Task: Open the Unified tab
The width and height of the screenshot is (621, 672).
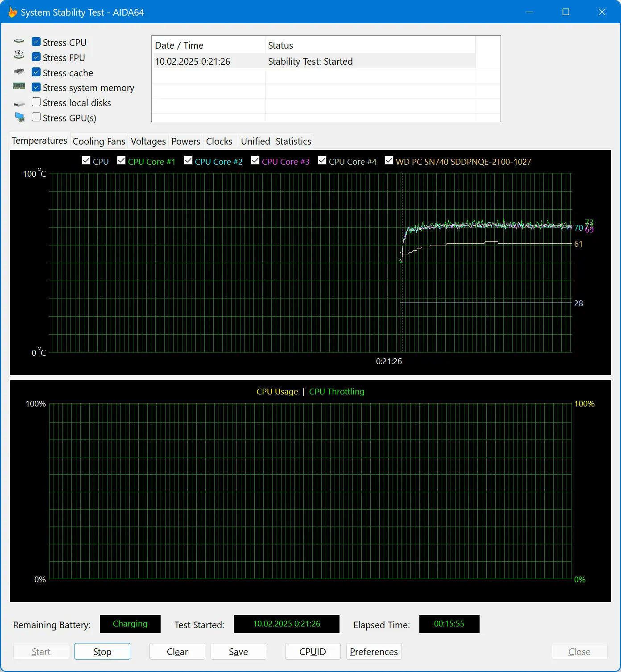Action: click(x=256, y=141)
